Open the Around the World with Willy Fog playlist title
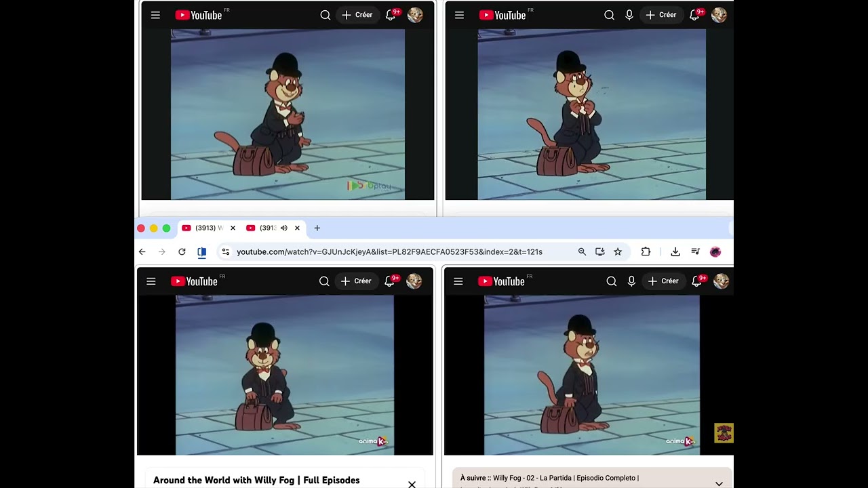The height and width of the screenshot is (488, 868). [x=256, y=480]
